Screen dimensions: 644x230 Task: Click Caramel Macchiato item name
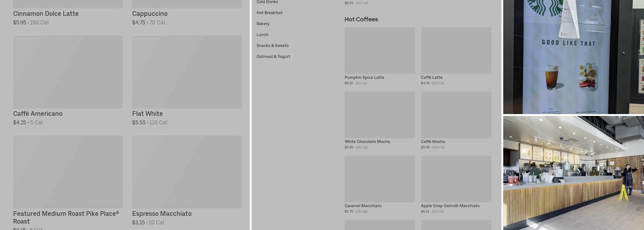pyautogui.click(x=363, y=206)
